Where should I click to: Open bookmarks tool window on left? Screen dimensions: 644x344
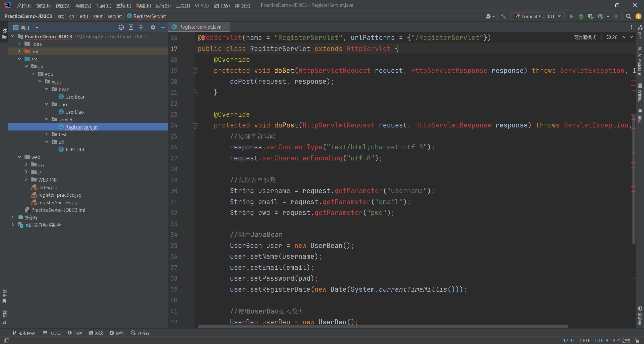coord(4,296)
